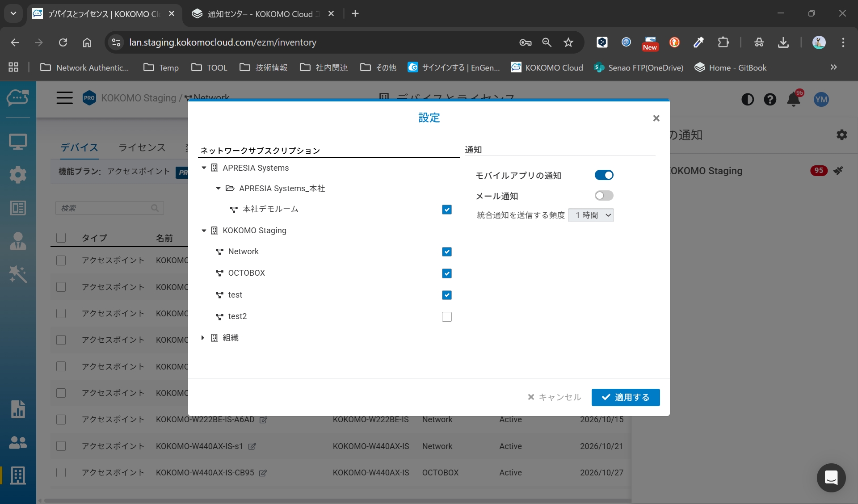This screenshot has width=858, height=504.
Task: Click the キャンセル button
Action: pyautogui.click(x=554, y=397)
